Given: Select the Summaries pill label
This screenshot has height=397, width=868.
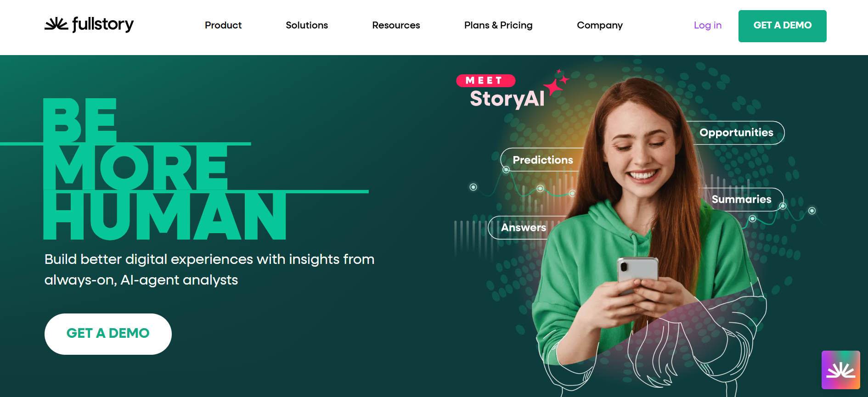Looking at the screenshot, I should (x=741, y=199).
